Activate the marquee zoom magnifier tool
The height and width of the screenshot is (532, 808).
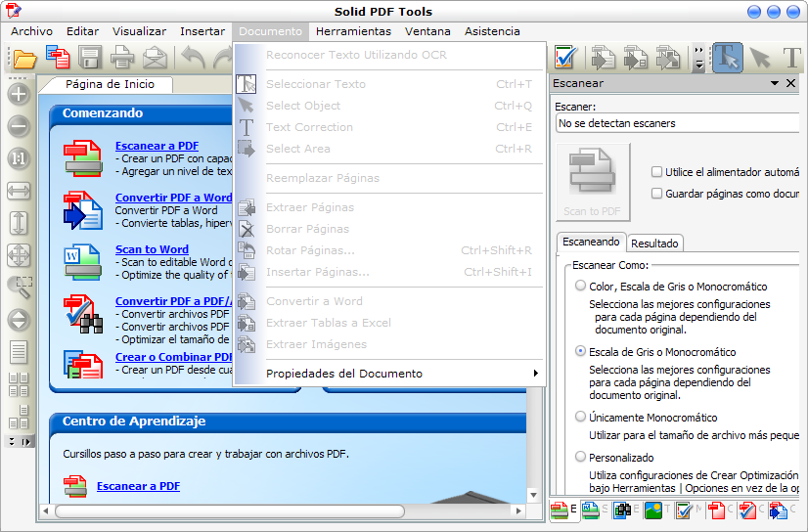pos(19,287)
